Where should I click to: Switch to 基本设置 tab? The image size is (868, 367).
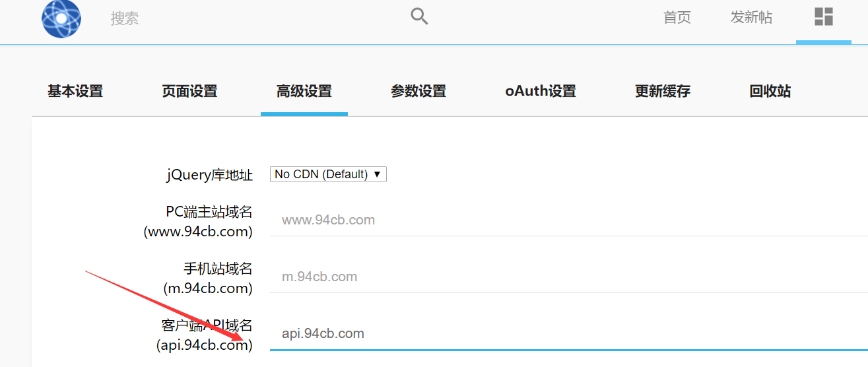point(75,91)
